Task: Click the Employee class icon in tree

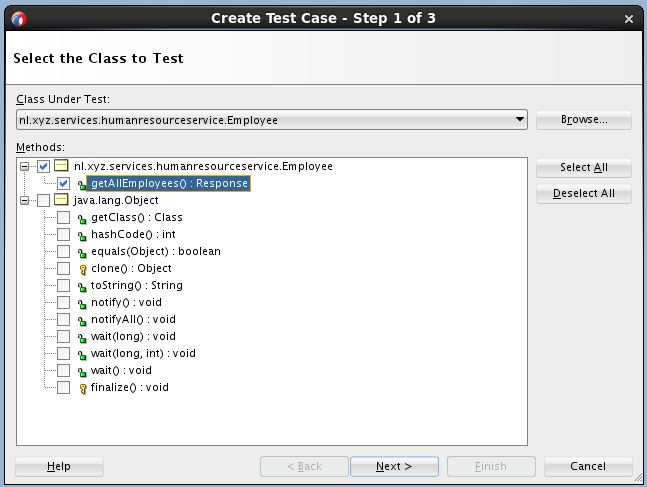Action: (x=62, y=167)
